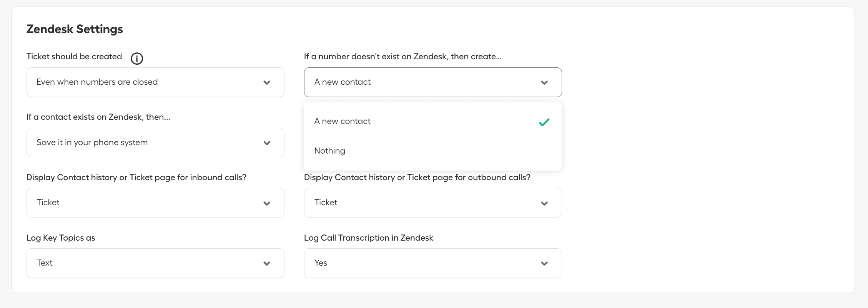Click the chevron on the outbound "Ticket" dropdown
Screen dimensions: 868x308
(544, 203)
